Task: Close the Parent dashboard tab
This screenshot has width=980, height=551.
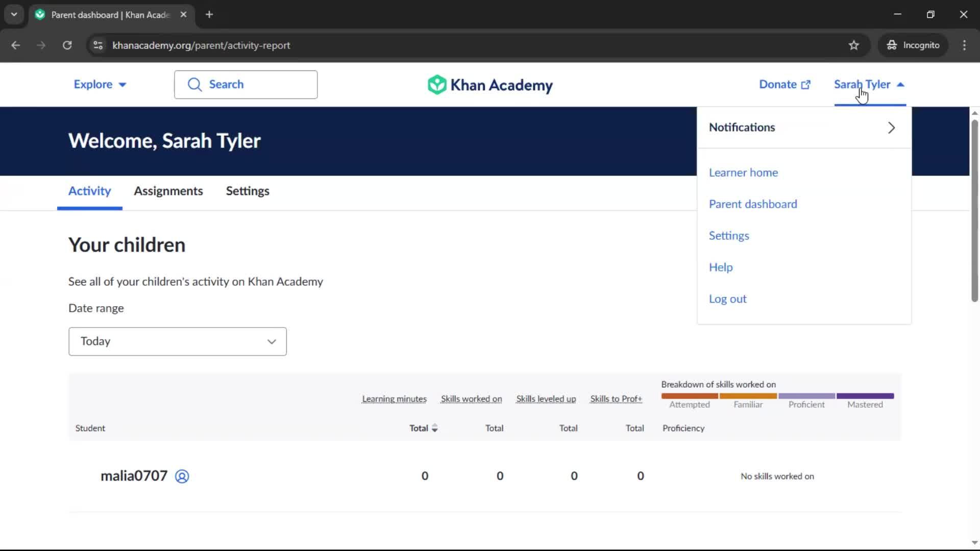Action: coord(183,15)
